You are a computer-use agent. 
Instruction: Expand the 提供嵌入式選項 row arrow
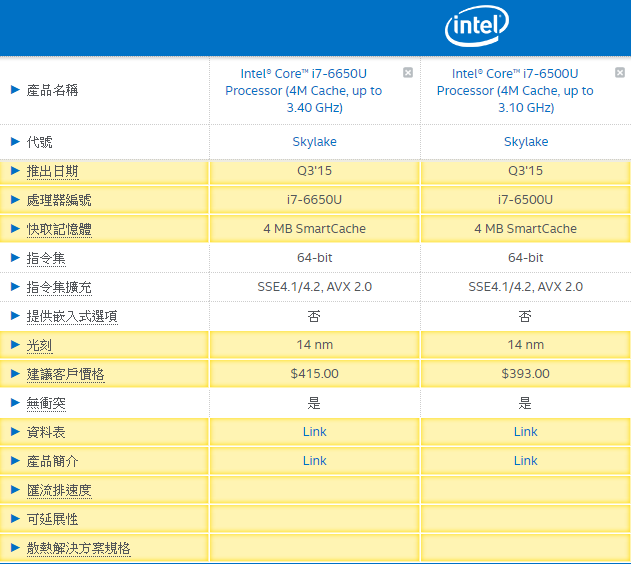[x=15, y=315]
